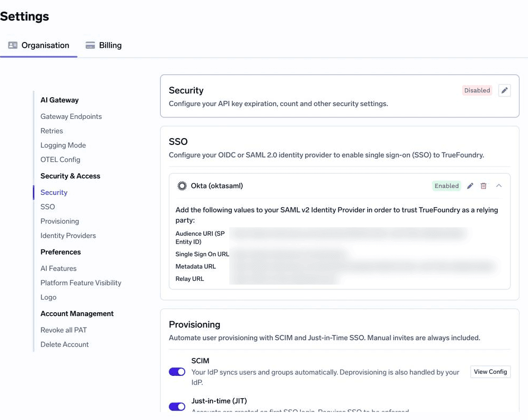Go to Retries settings
528x420 pixels.
[51, 131]
